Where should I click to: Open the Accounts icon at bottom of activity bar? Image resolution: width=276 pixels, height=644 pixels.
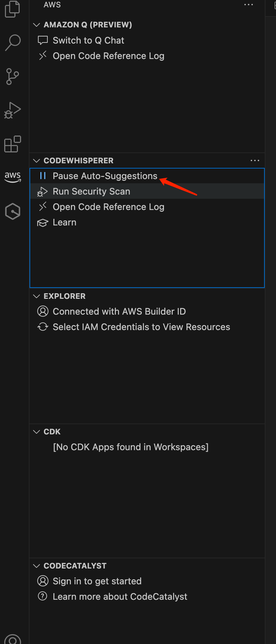[x=13, y=640]
